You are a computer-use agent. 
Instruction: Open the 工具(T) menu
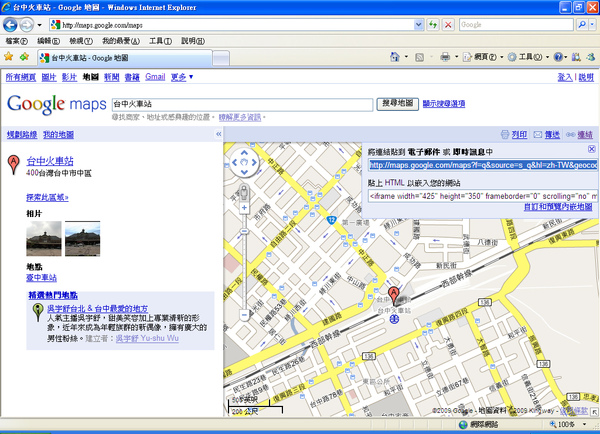coord(160,41)
